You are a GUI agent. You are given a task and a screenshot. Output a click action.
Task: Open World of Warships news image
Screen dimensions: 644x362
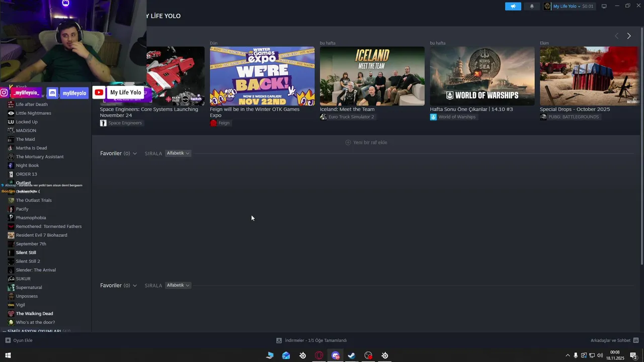tap(482, 76)
